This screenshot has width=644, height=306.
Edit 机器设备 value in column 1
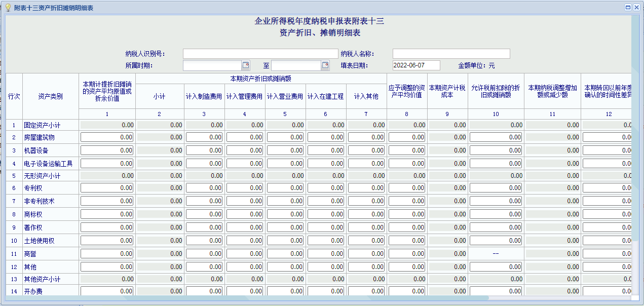pyautogui.click(x=107, y=150)
